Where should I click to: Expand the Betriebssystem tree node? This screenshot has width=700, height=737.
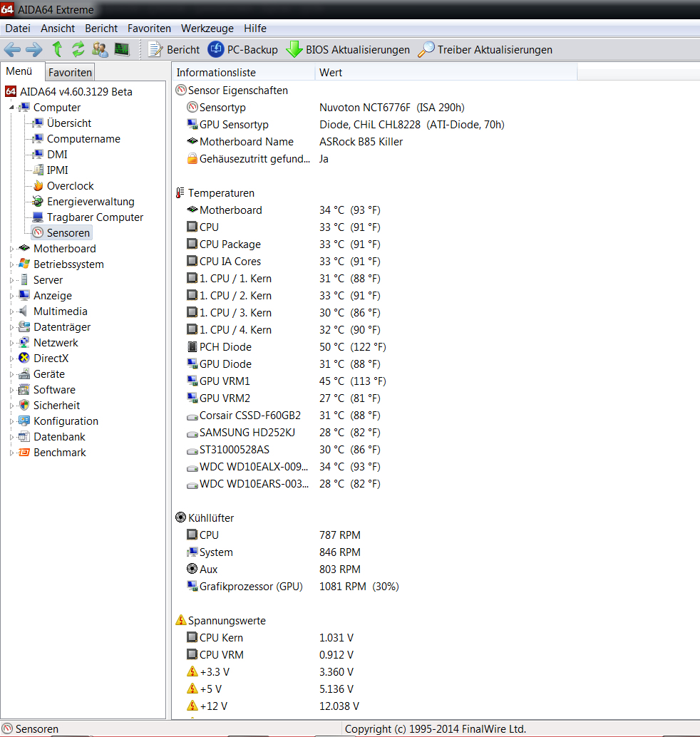tap(11, 264)
